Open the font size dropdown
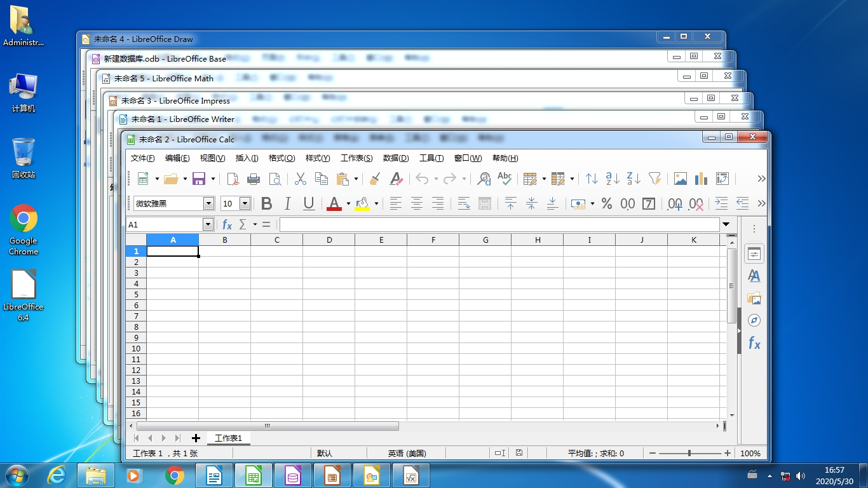 pyautogui.click(x=245, y=204)
